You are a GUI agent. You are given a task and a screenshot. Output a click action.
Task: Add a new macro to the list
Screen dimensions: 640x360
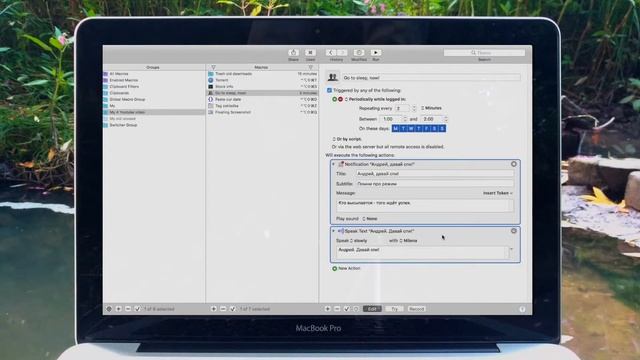213,309
